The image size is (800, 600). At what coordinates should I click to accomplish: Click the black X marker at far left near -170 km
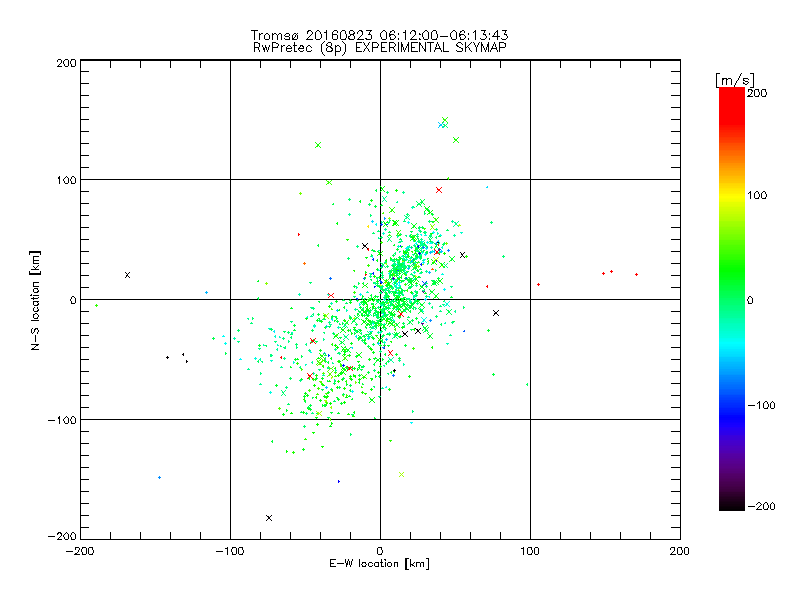[x=128, y=275]
